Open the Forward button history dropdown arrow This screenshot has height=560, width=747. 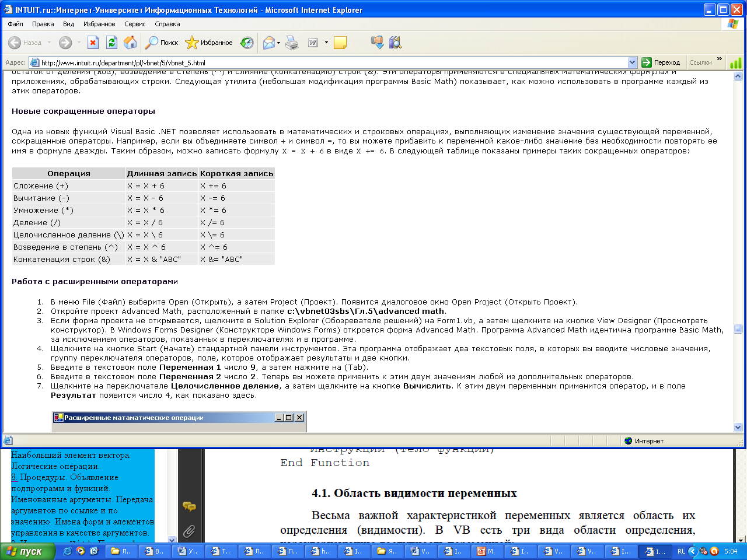79,43
